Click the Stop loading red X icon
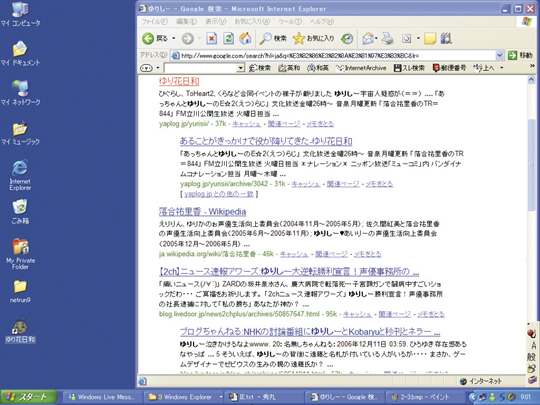The image size is (540, 405). pos(211,39)
